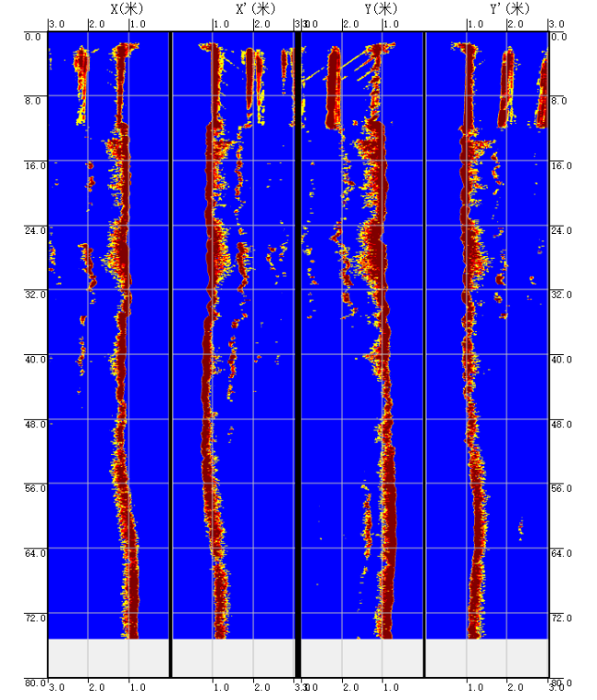Click the 1.0 tick label below Y' panel

point(476,687)
